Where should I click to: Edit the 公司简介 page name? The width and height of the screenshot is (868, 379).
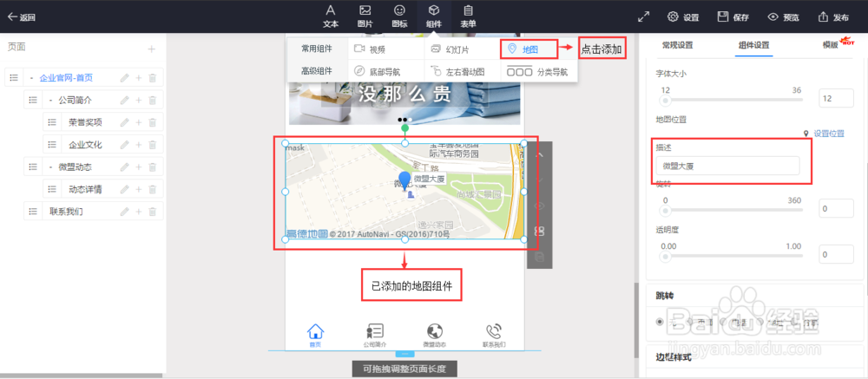124,100
